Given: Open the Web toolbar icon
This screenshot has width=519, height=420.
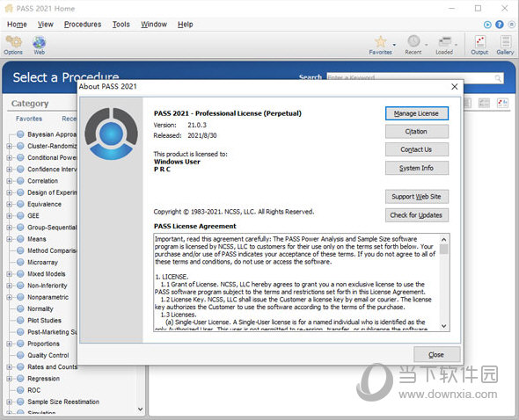Looking at the screenshot, I should [39, 45].
